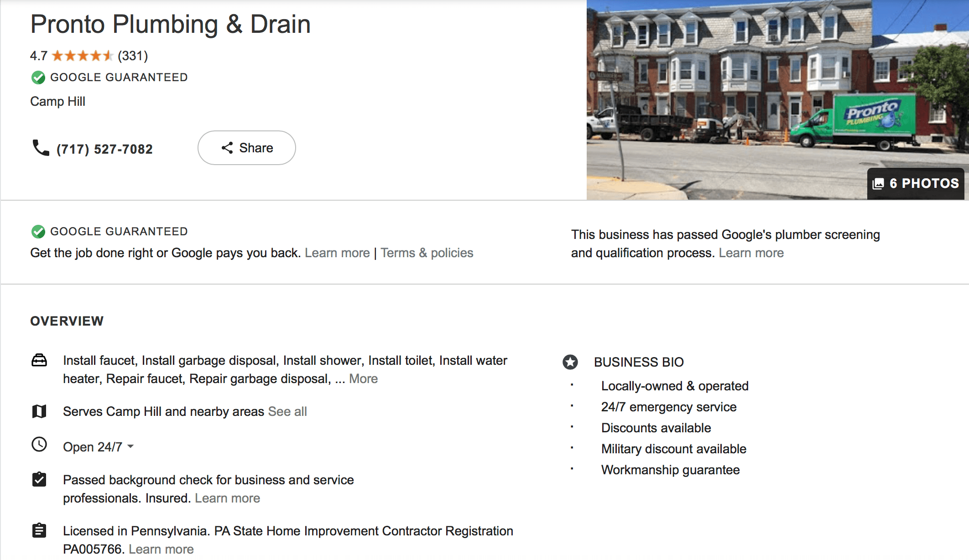
Task: Click the green Google Guaranteed checkmark under rating
Action: pos(38,78)
